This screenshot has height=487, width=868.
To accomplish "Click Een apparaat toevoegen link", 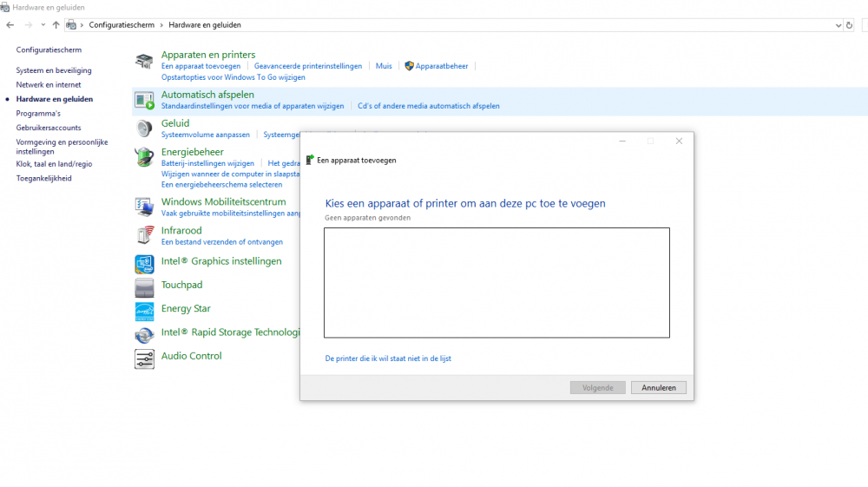I will tap(201, 66).
